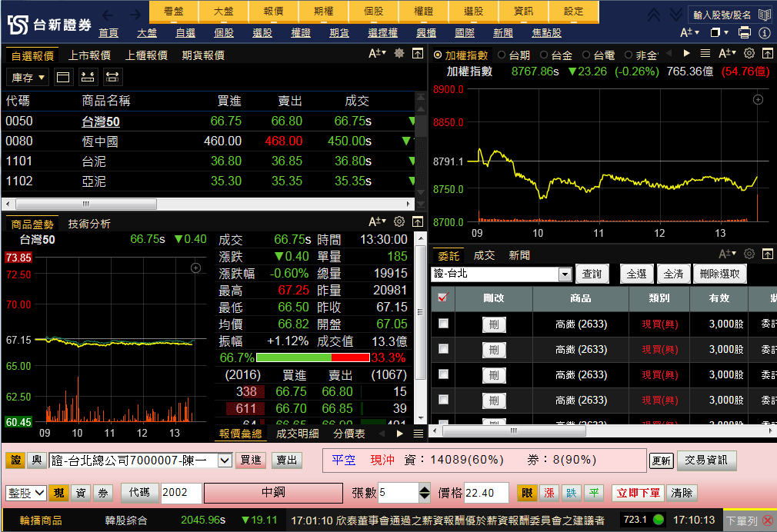This screenshot has height=532, width=777.
Task: Open the 期權 top menu tab
Action: point(324,12)
